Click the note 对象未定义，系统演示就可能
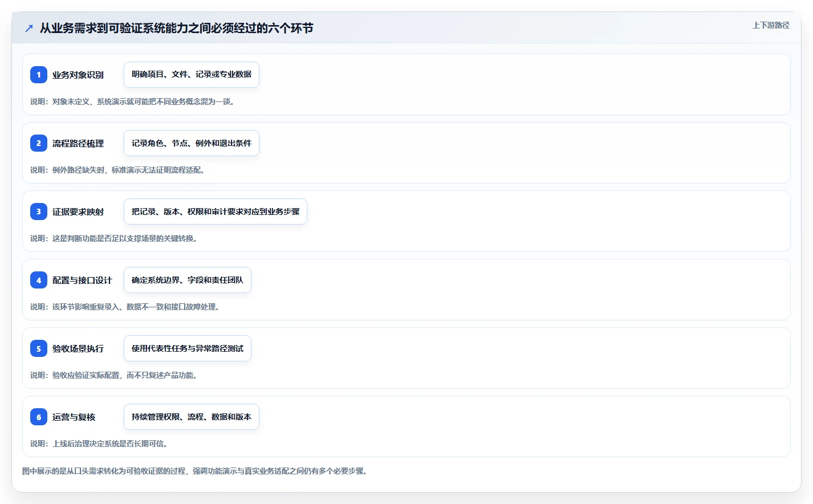 point(133,101)
